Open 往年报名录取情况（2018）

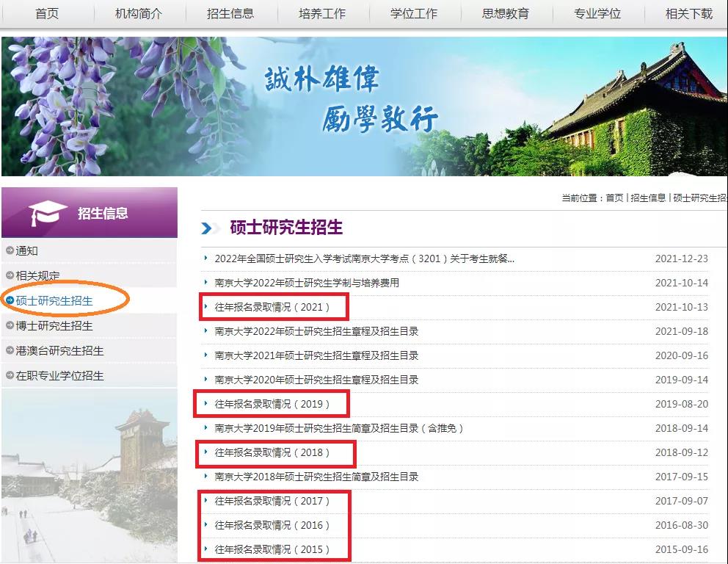[272, 452]
